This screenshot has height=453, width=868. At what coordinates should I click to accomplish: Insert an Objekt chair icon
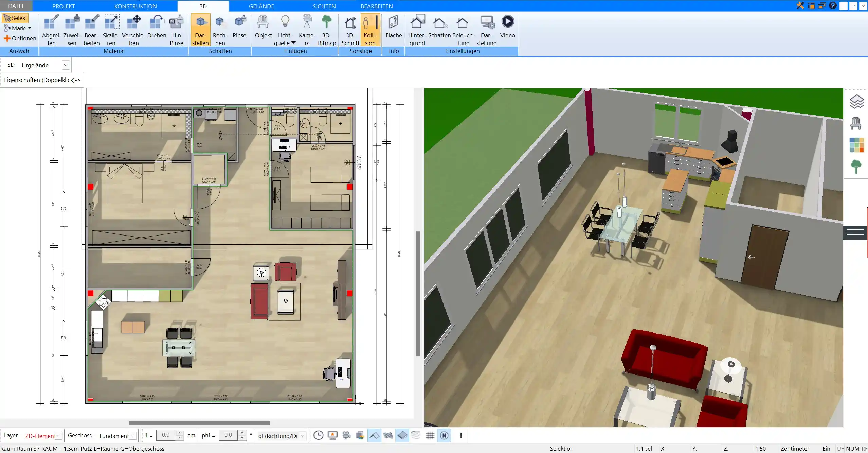click(x=263, y=27)
